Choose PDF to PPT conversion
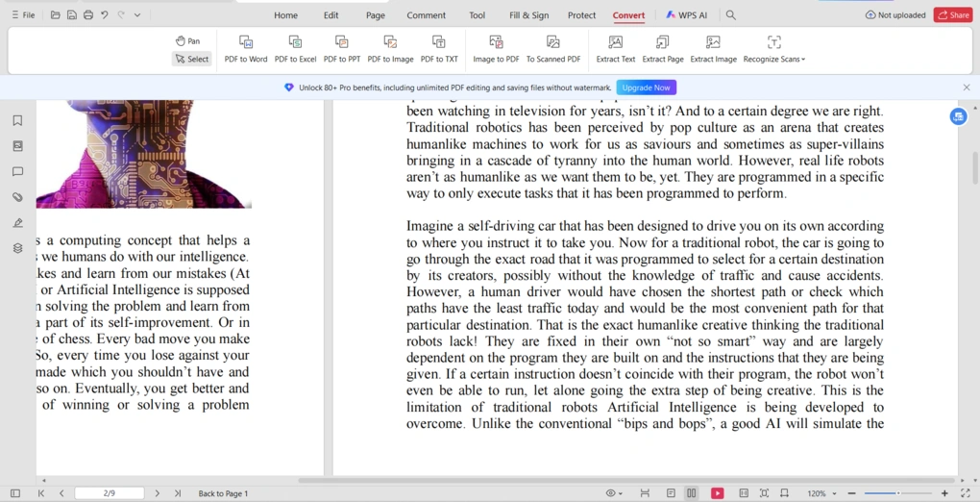 coord(342,49)
